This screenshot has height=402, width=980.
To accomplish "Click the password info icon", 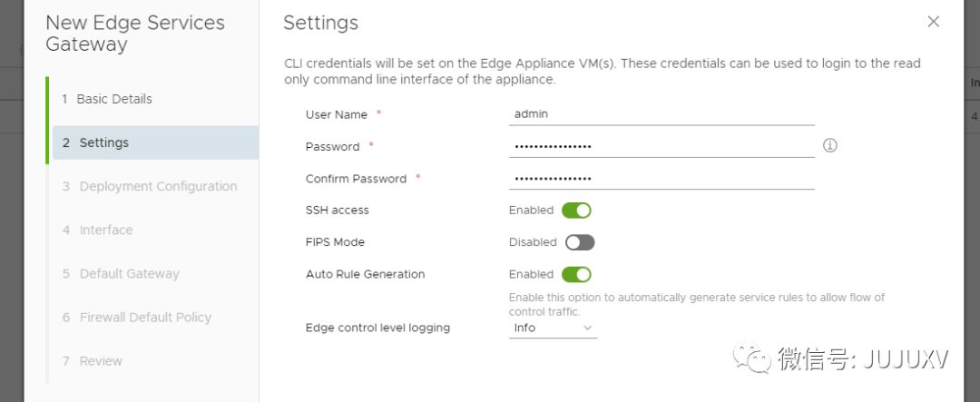I will (x=829, y=145).
